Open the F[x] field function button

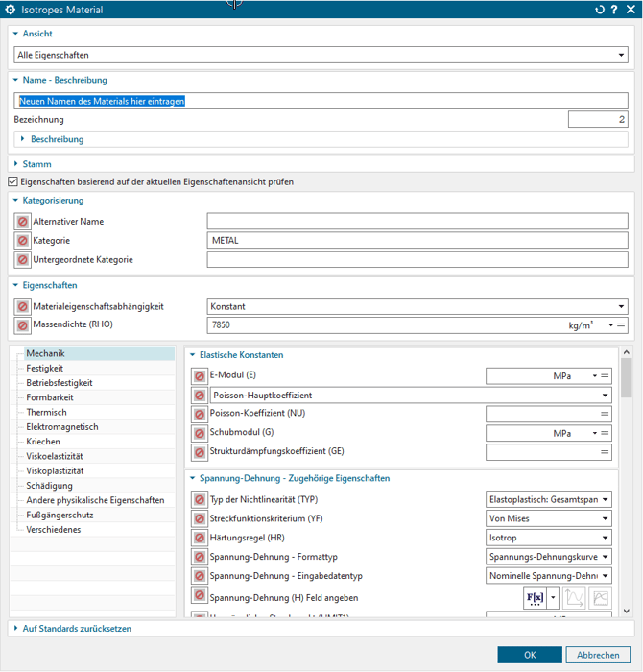point(534,597)
